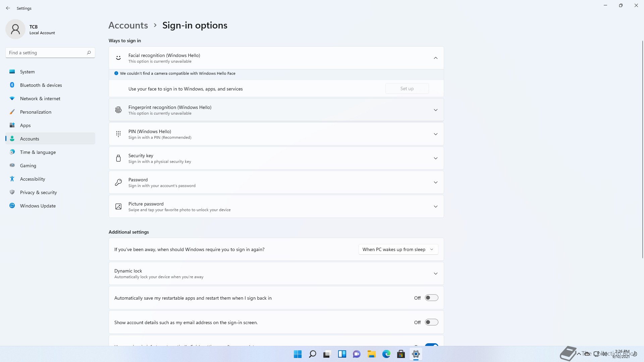Click the search magnifier in Find a setting
644x362 pixels.
(89, 53)
